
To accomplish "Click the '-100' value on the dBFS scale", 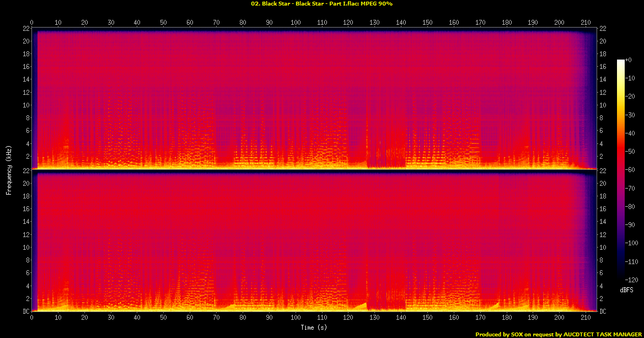I will tap(632, 243).
